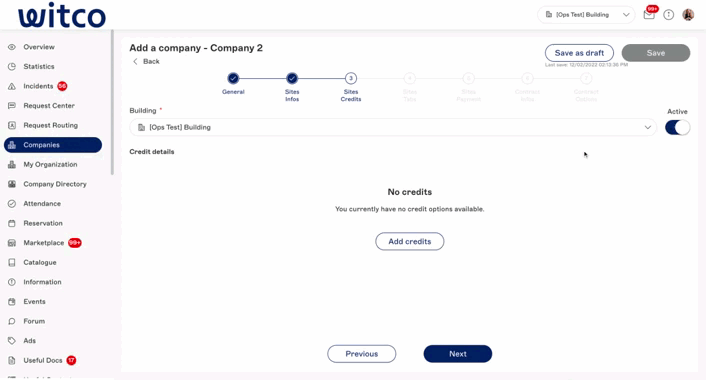Screen dimensions: 706x380
Task: Click the Catalogue book icon
Action: pos(12,262)
